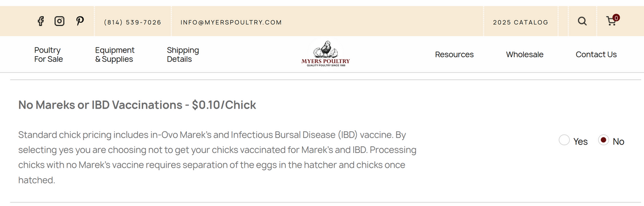The height and width of the screenshot is (206, 644).
Task: Open the Shipping Details page
Action: (183, 55)
